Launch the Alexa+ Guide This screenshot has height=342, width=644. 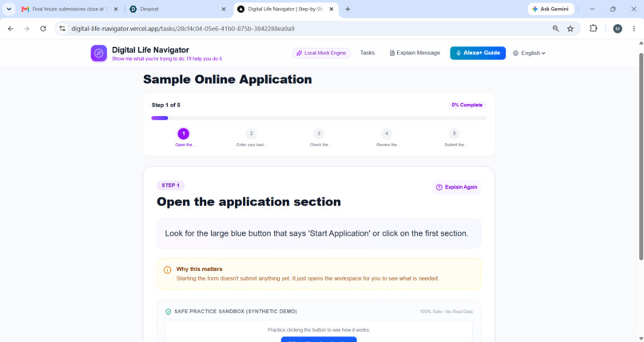tap(478, 53)
